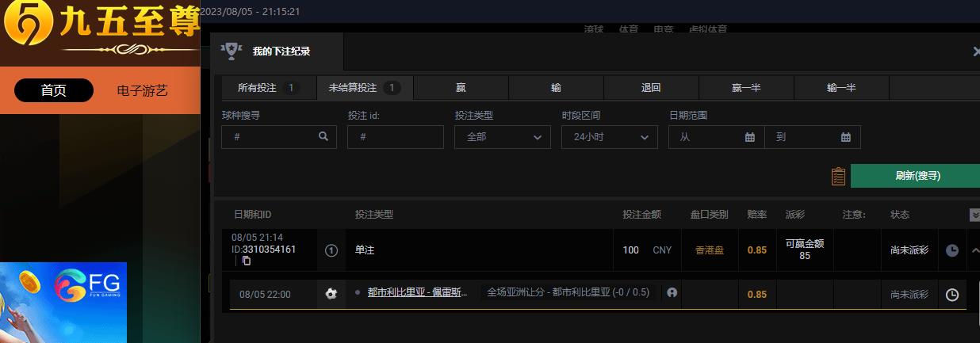
Task: Click the down-arrow toggle in the table header
Action: coord(974,215)
